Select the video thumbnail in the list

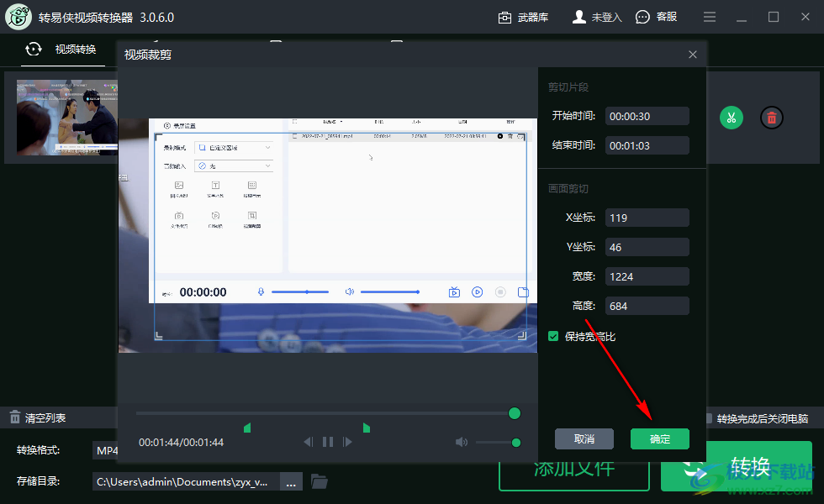coord(67,118)
